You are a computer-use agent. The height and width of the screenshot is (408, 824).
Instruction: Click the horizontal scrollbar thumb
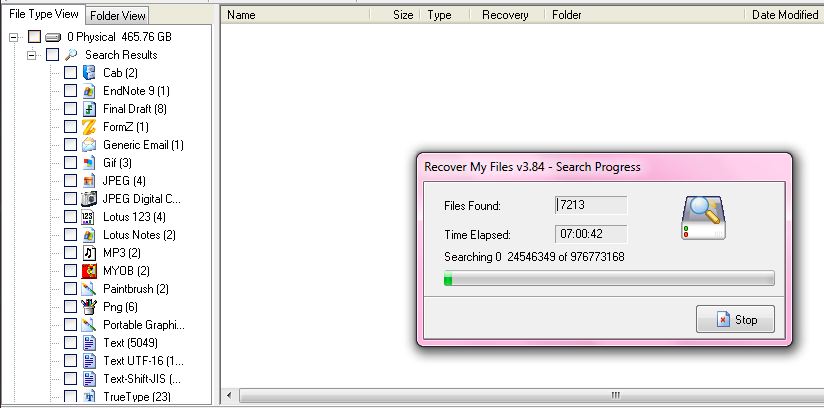[531, 395]
